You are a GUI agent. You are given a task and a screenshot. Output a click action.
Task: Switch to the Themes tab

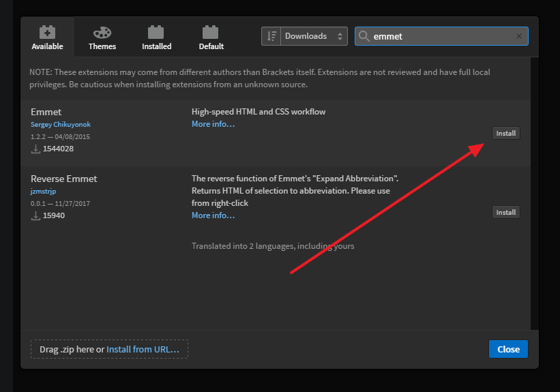(x=102, y=37)
